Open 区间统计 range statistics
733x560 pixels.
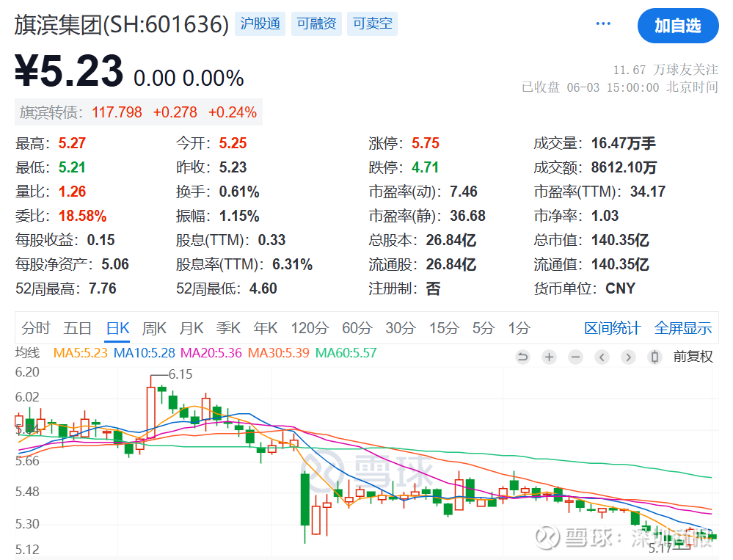tap(612, 328)
